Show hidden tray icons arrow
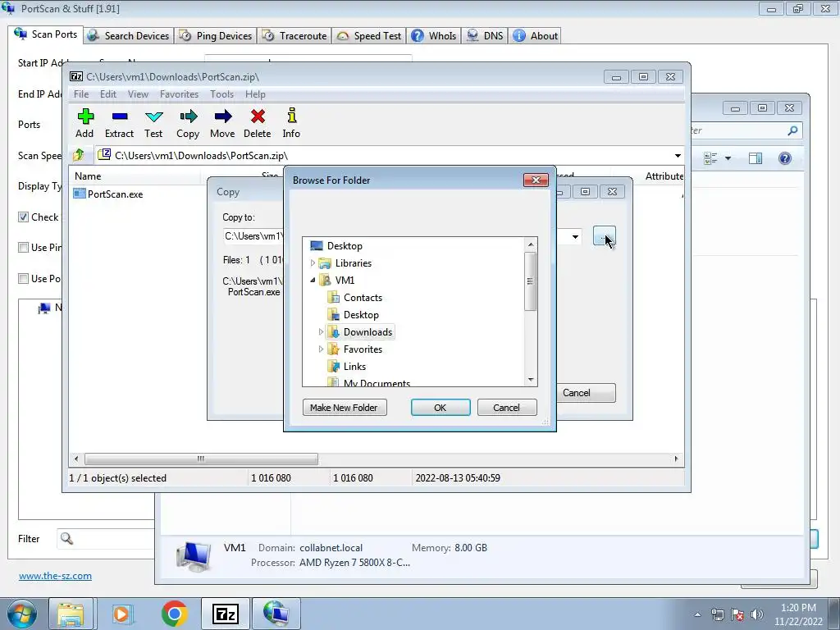This screenshot has width=840, height=630. (x=697, y=614)
